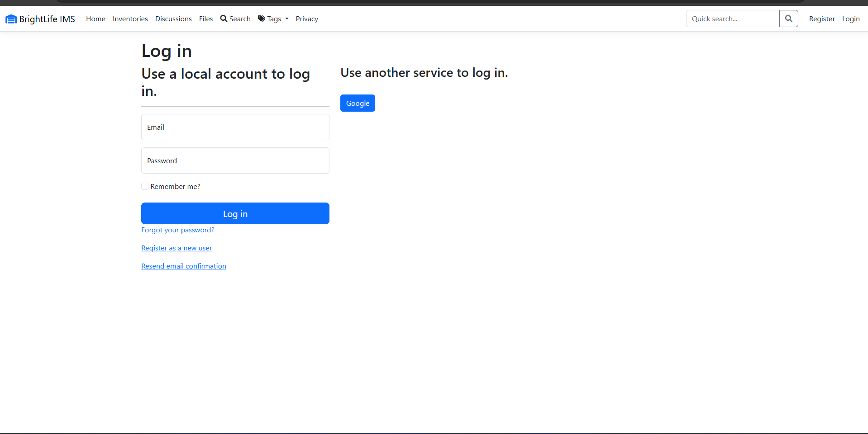Go to Inventories page
This screenshot has height=434, width=868.
click(x=130, y=19)
